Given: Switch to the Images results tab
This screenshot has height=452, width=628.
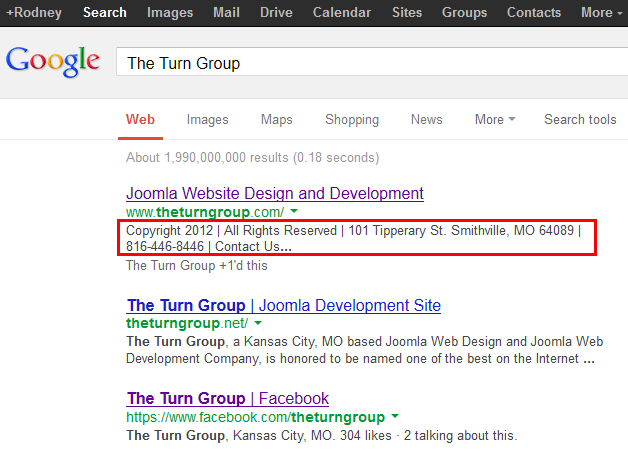Looking at the screenshot, I should [207, 119].
